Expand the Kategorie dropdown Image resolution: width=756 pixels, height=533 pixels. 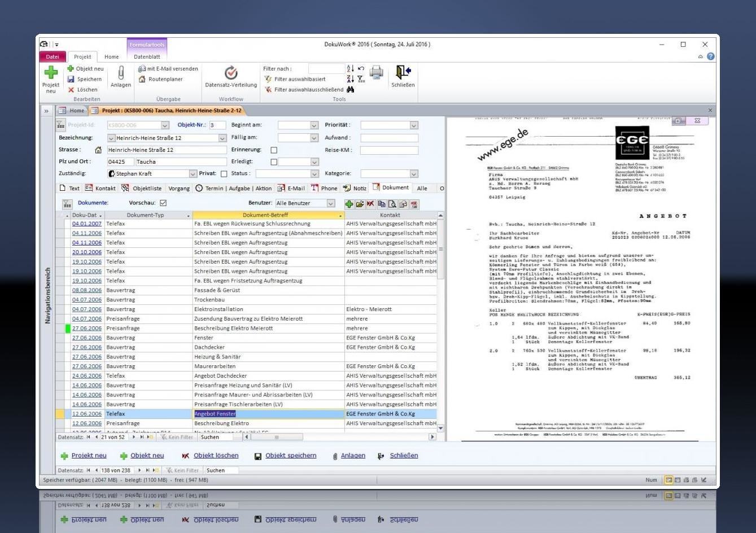(414, 174)
